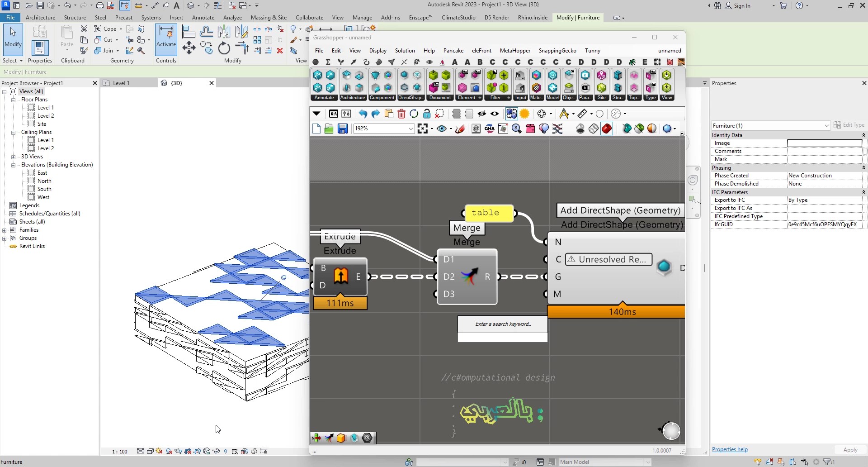Toggle the red shaded preview mode icon

pyautogui.click(x=607, y=129)
